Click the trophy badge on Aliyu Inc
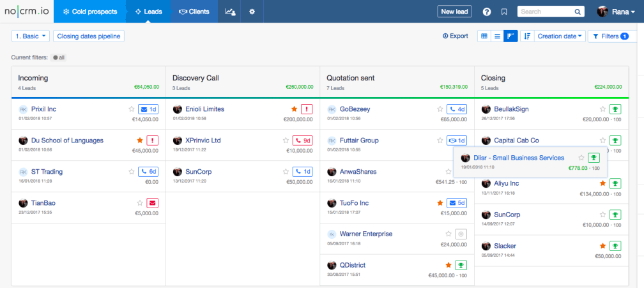The image size is (644, 288). click(615, 183)
